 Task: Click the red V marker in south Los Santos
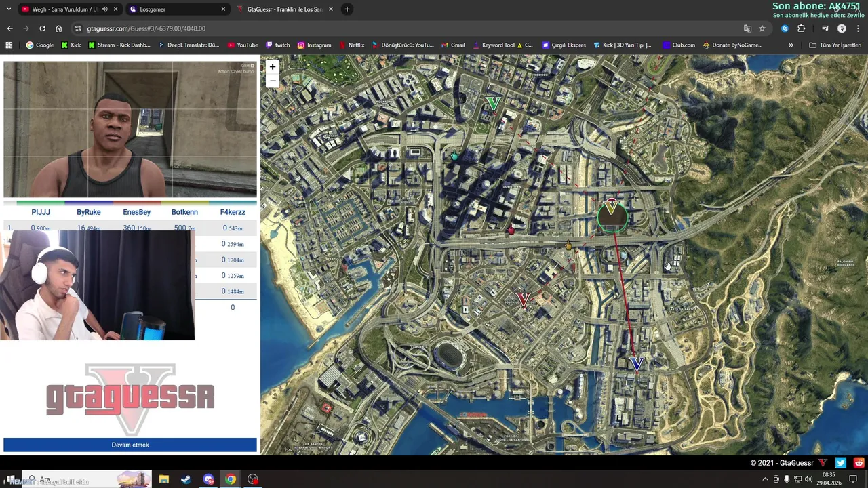[x=523, y=299]
